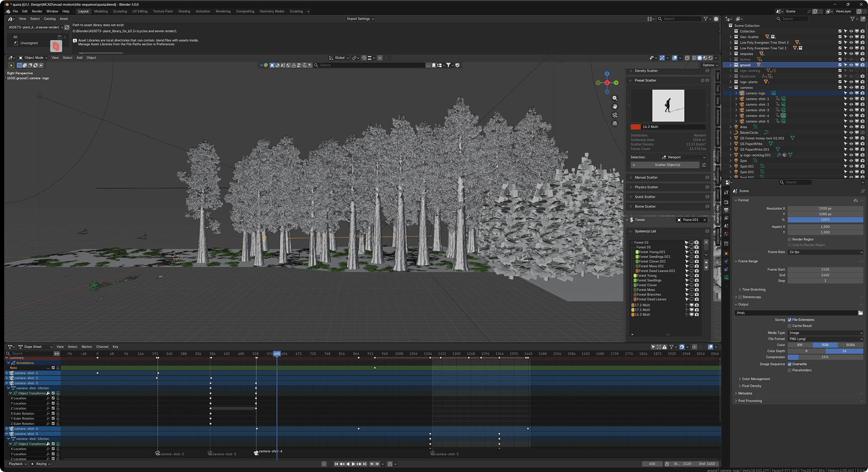Collapse the cameras collection in outliner
Screen dimensions: 868x472
731,88
